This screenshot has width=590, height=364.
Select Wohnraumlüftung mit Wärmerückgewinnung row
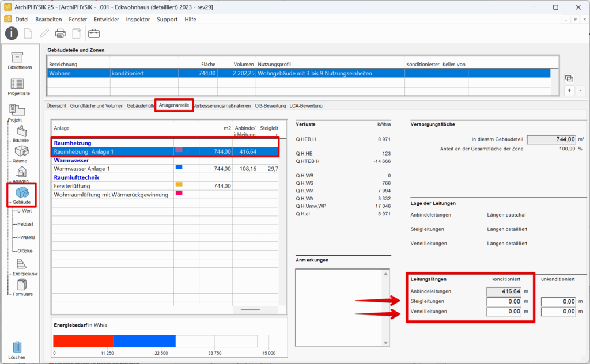point(165,195)
